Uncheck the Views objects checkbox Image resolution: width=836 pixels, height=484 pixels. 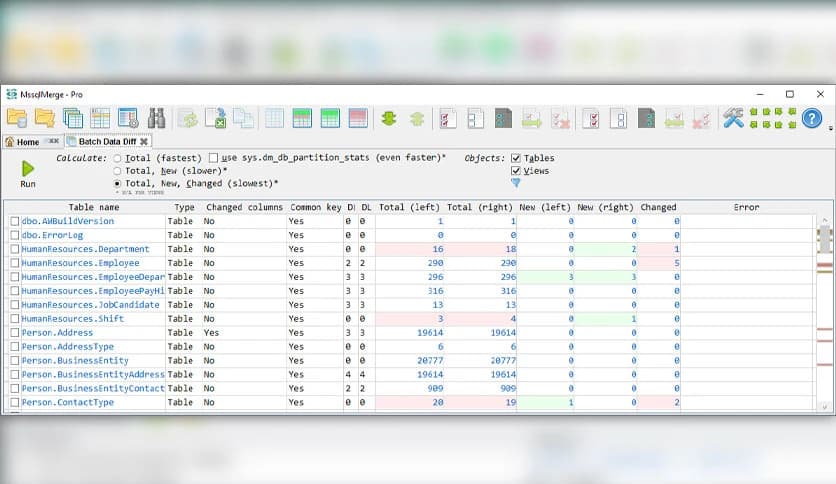516,171
